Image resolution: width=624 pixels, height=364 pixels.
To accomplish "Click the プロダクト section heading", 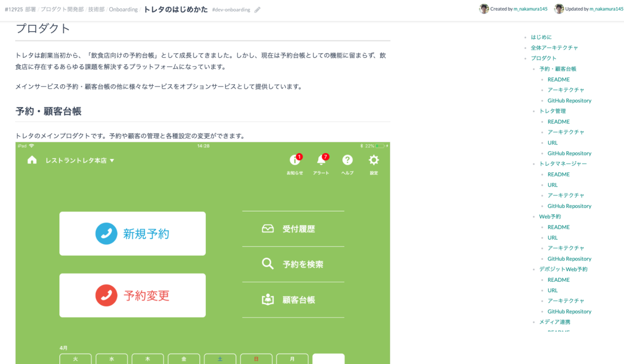I will coord(43,29).
